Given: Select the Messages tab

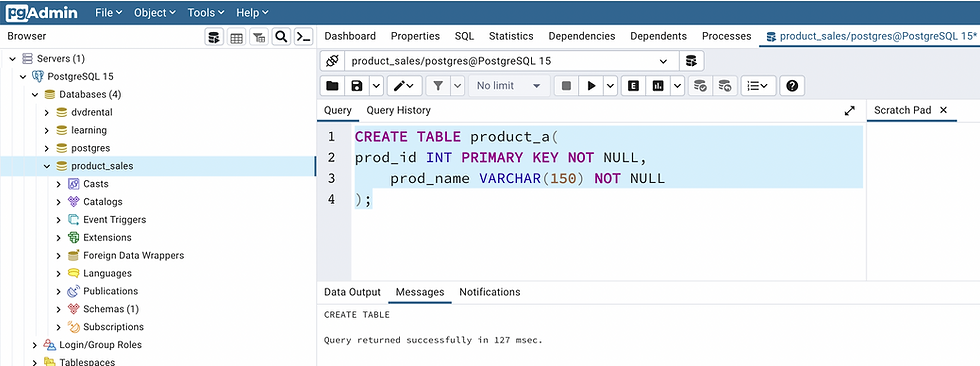Looking at the screenshot, I should pyautogui.click(x=420, y=292).
